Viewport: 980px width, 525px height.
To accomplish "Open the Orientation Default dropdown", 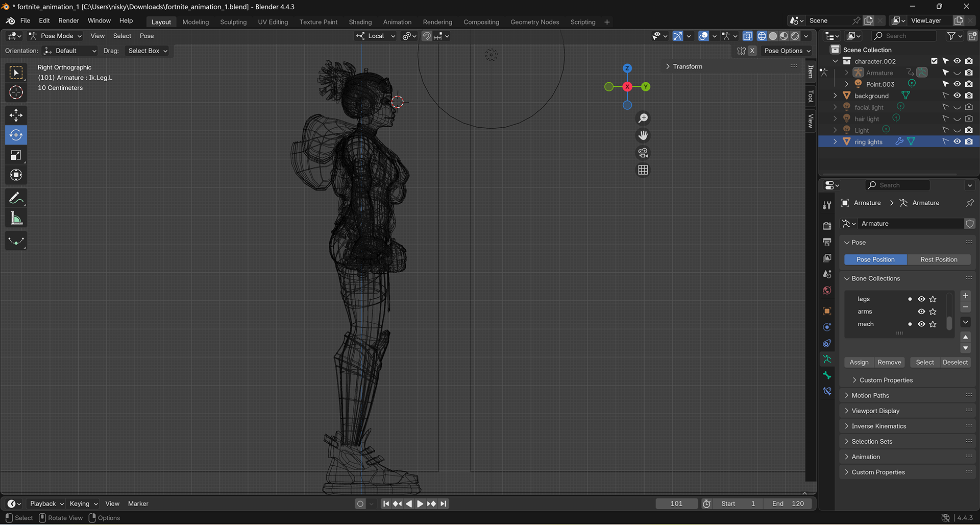I will click(x=70, y=51).
